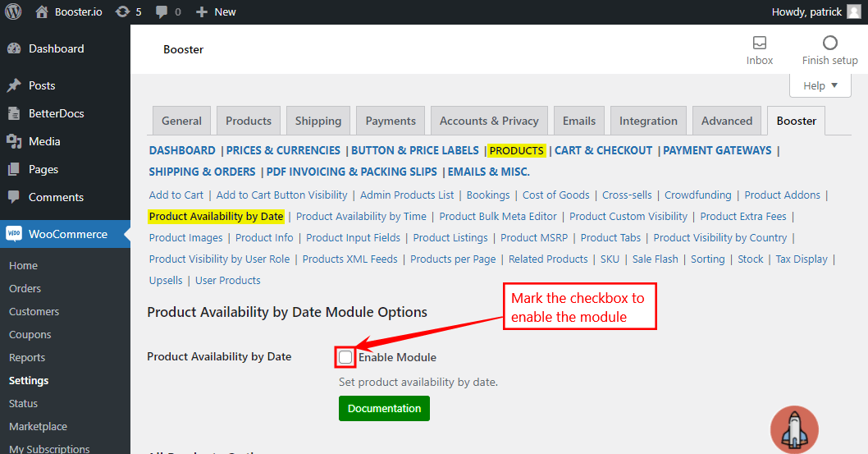Click the BetterDocs document icon

pos(15,113)
